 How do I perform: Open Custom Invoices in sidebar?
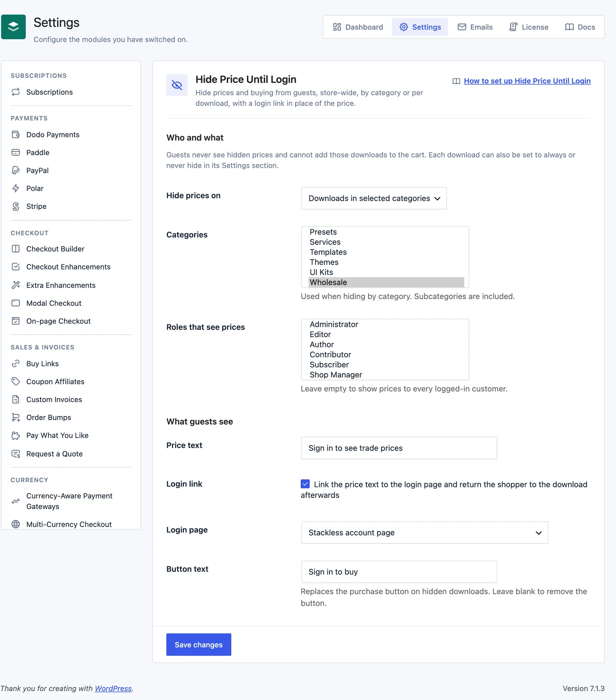click(54, 399)
